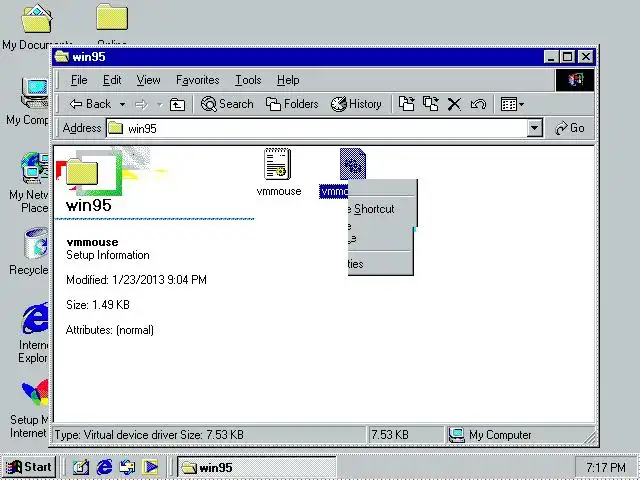640x480 pixels.
Task: Click the large win95 folder heading
Action: point(89,205)
